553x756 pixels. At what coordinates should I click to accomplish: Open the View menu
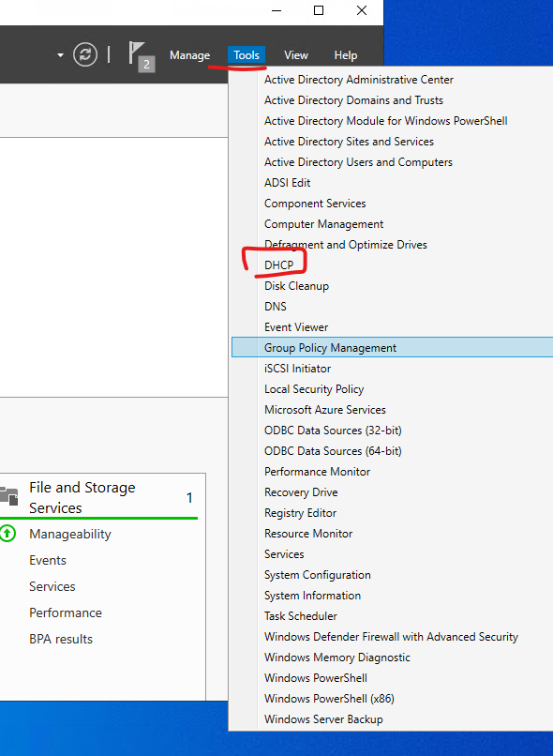[296, 55]
